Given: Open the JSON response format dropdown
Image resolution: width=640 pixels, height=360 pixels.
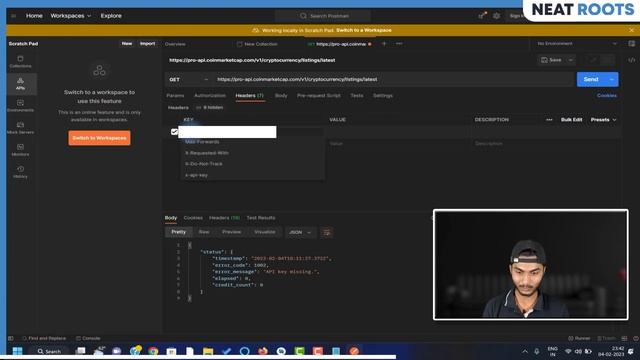Looking at the screenshot, I should 300,232.
